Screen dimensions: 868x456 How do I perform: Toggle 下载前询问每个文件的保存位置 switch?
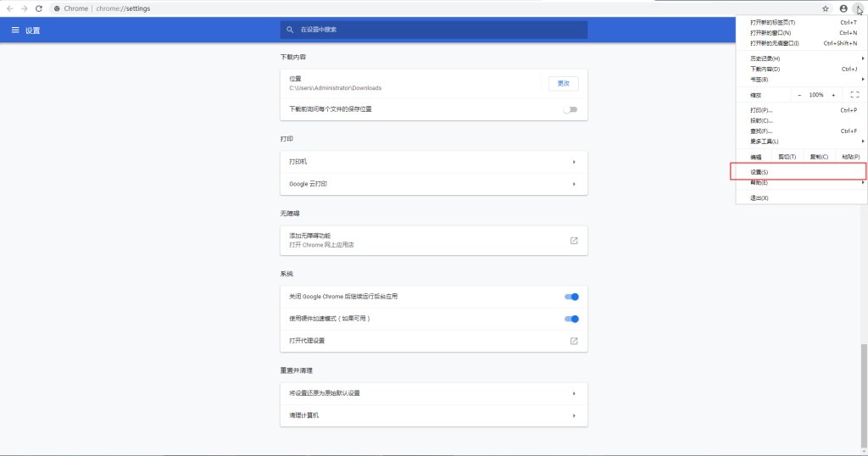[570, 109]
